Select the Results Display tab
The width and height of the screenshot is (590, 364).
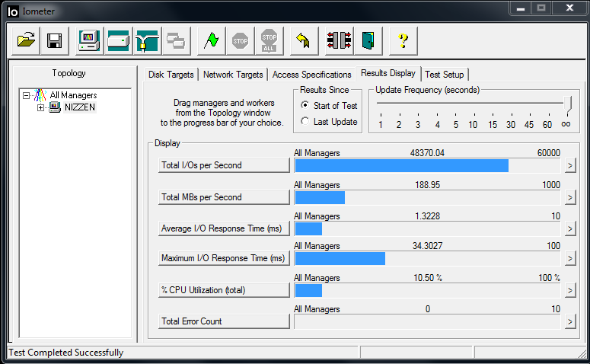(x=388, y=73)
